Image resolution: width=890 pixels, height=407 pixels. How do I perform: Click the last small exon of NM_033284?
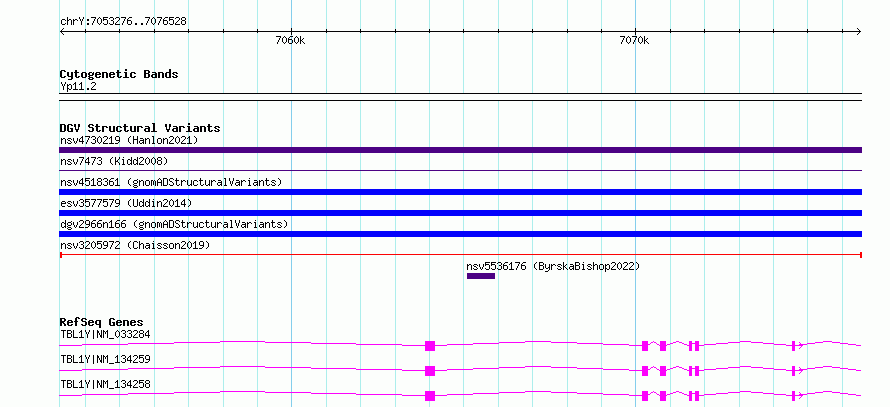(794, 346)
